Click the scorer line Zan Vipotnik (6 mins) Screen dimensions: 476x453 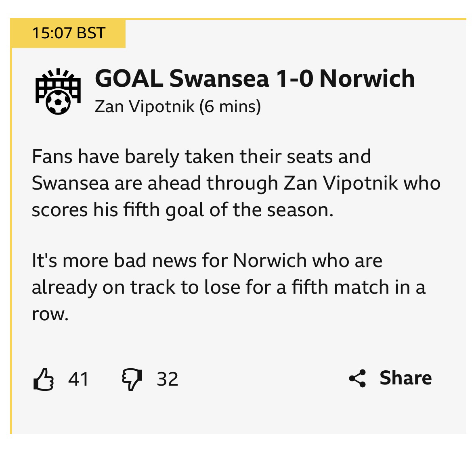pyautogui.click(x=178, y=106)
